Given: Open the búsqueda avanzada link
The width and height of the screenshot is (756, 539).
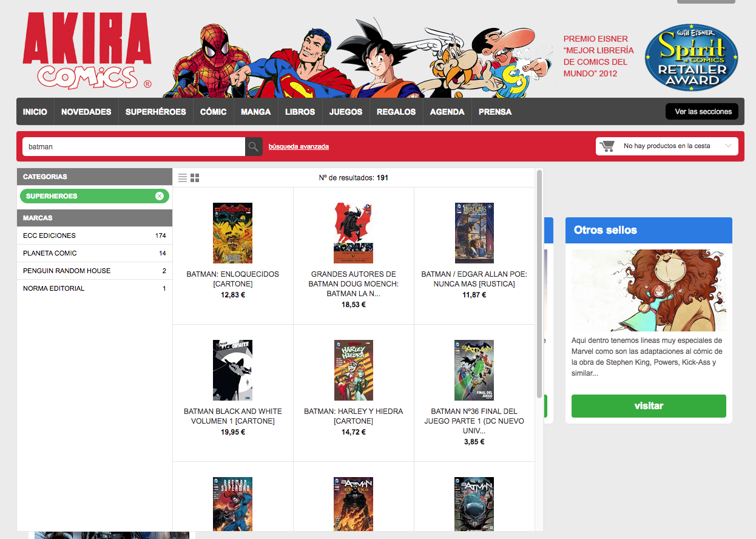Looking at the screenshot, I should (299, 146).
